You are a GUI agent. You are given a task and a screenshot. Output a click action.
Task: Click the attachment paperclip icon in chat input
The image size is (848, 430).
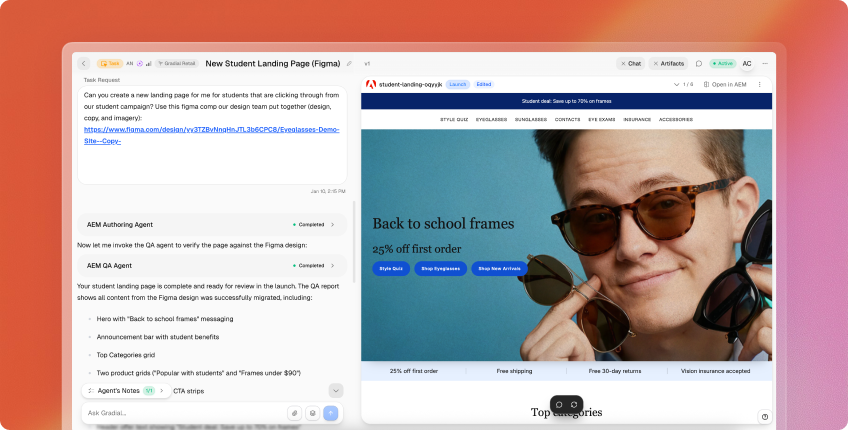(294, 412)
